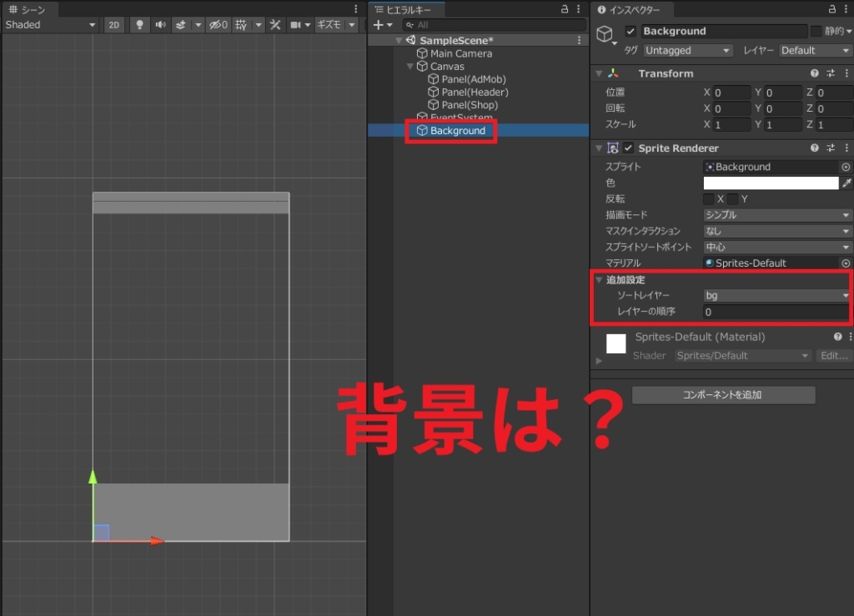Open the bg sorting layer dropdown

(x=776, y=295)
